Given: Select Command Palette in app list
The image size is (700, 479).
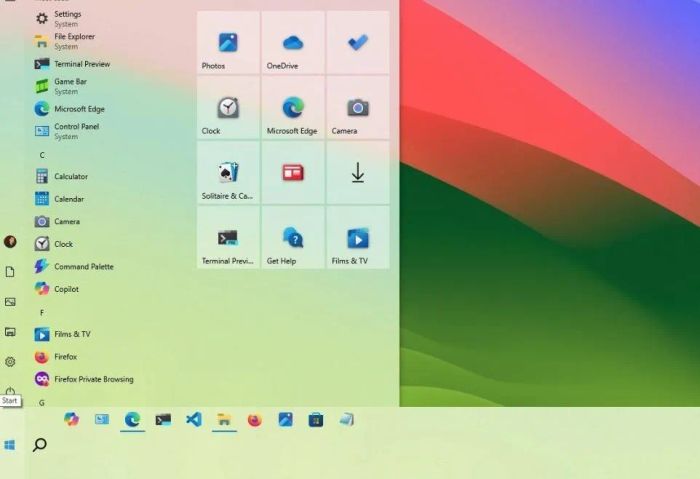Looking at the screenshot, I should (x=83, y=267).
